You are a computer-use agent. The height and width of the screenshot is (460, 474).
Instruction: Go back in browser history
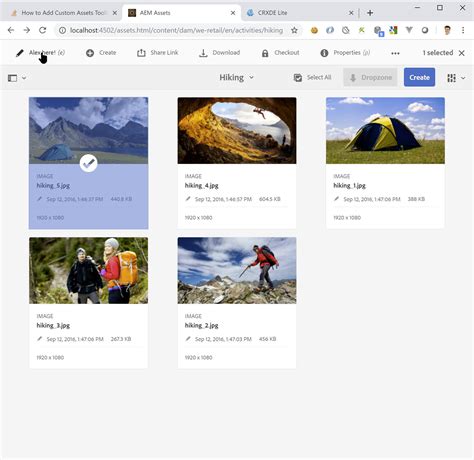11,30
